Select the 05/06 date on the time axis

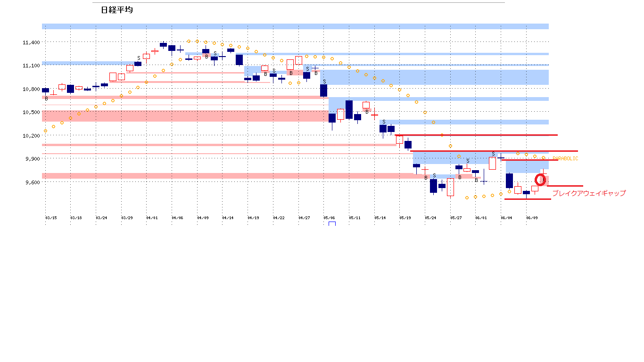click(x=329, y=218)
